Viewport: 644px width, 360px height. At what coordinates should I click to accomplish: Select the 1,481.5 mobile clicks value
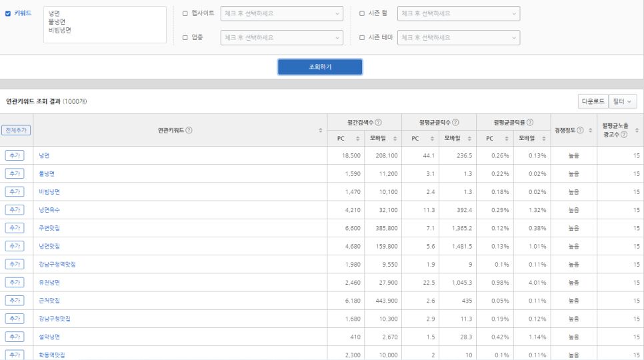462,246
